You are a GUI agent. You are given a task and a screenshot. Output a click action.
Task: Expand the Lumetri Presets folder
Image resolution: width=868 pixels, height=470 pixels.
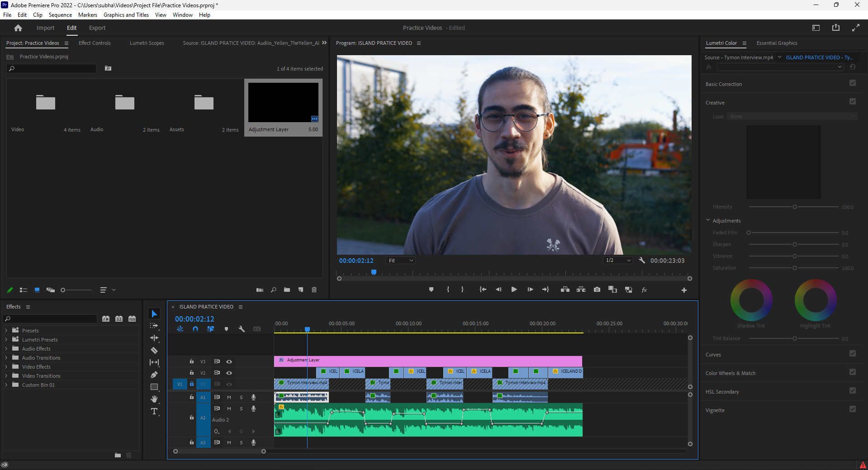point(6,339)
